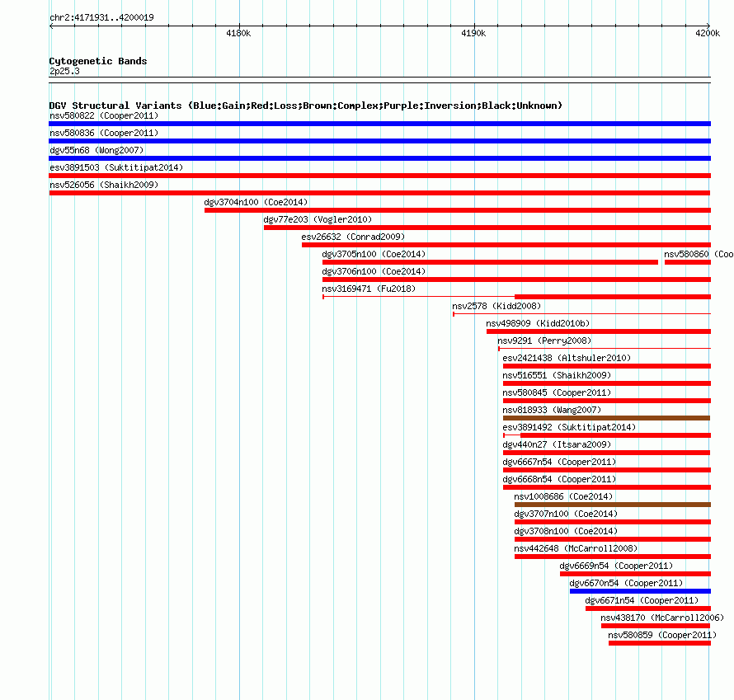734x700 pixels.
Task: Select the nsv580845 (Cooper2011) variant
Action: (x=557, y=392)
